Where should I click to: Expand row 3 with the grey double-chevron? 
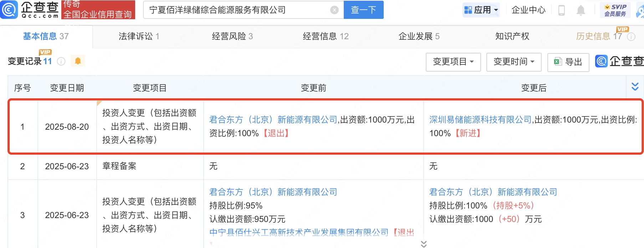(424, 244)
